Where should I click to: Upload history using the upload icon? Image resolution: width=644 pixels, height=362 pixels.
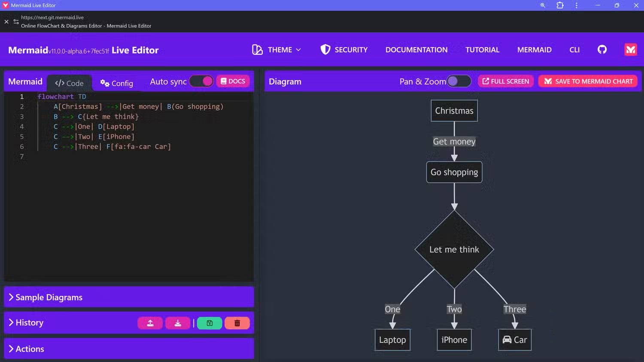[x=150, y=323]
